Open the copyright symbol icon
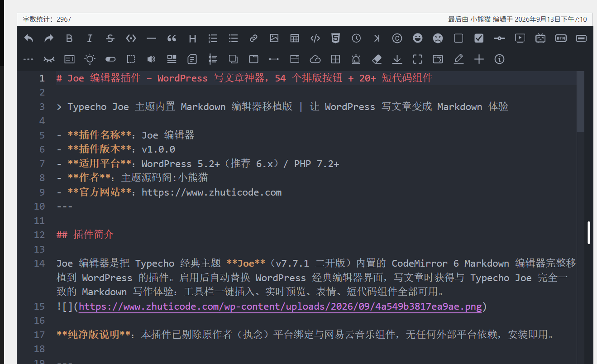The image size is (597, 364). point(397,38)
